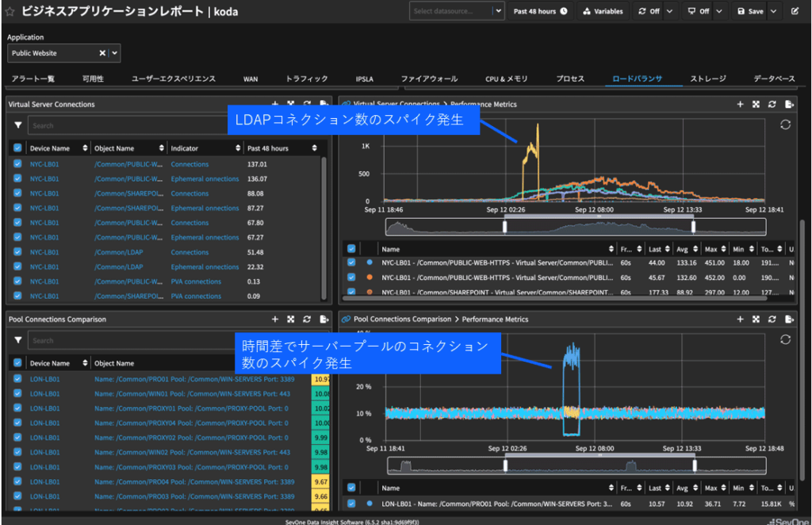Refresh the Pool Connections Comparison table panel
Image resolution: width=812 pixels, height=525 pixels.
tap(307, 319)
